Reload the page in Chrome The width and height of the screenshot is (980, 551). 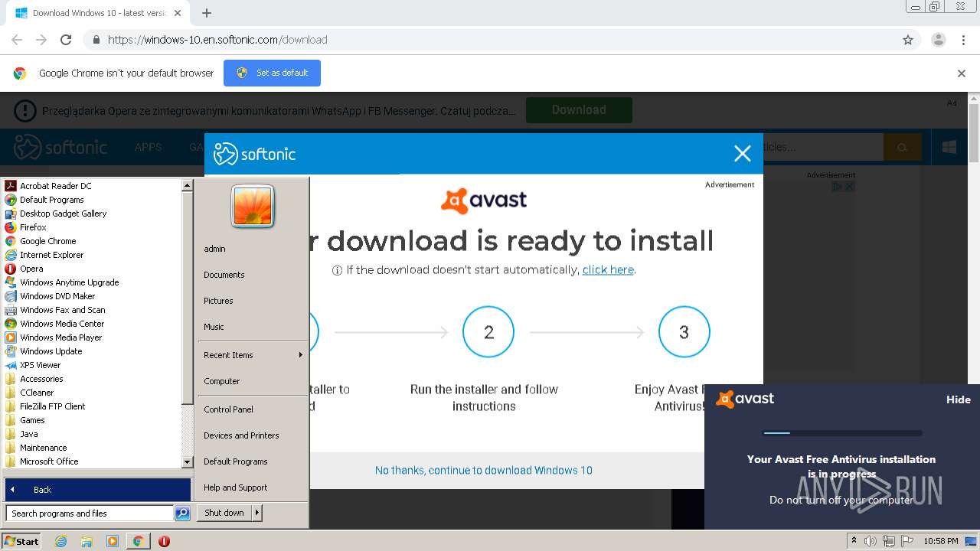click(x=66, y=40)
